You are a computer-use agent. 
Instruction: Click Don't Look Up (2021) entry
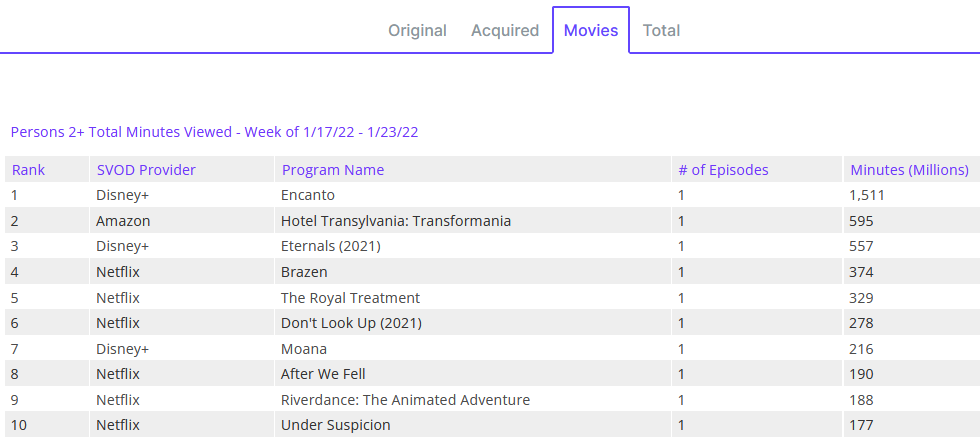(351, 323)
